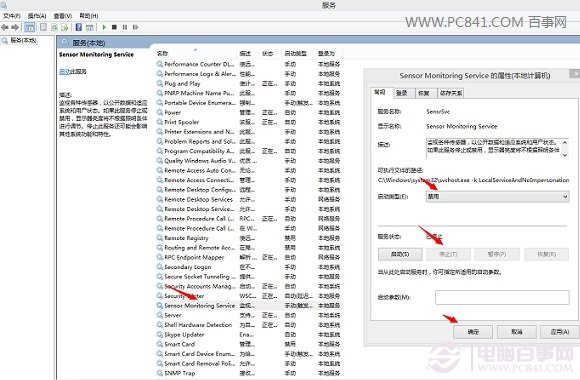Click gear icon beside Sensor Monitoring Service
This screenshot has height=380, width=580.
coord(159,306)
